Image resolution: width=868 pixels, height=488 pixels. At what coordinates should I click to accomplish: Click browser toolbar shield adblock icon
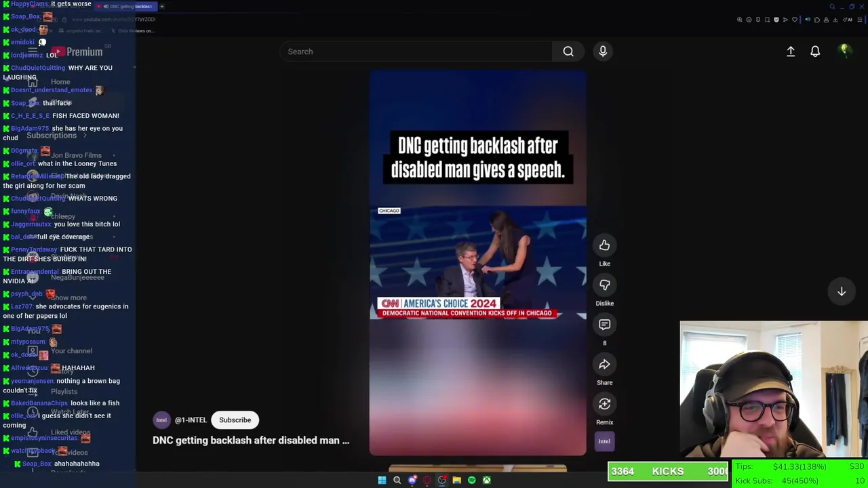(x=776, y=20)
